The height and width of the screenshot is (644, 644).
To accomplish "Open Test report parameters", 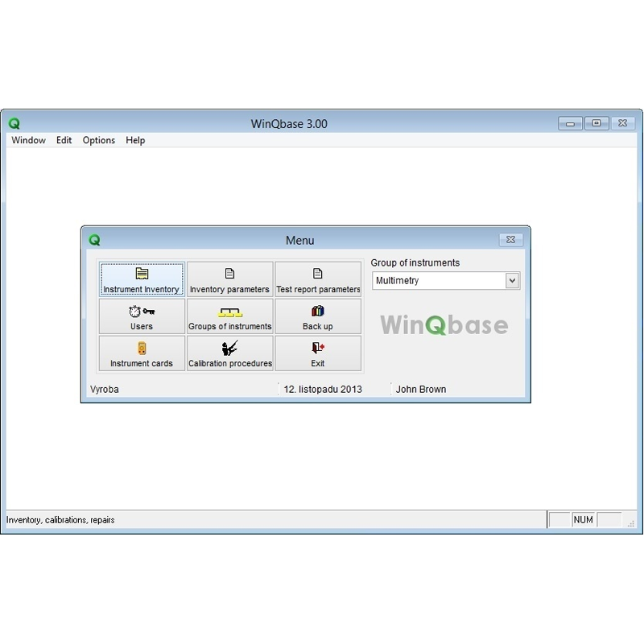I will coord(318,279).
